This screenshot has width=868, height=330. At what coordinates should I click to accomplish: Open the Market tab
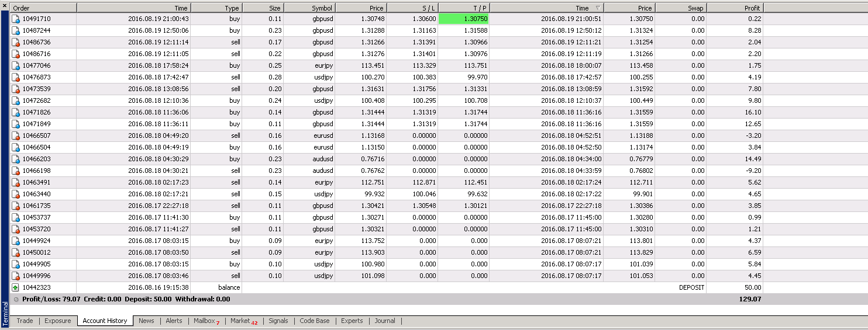(x=244, y=321)
